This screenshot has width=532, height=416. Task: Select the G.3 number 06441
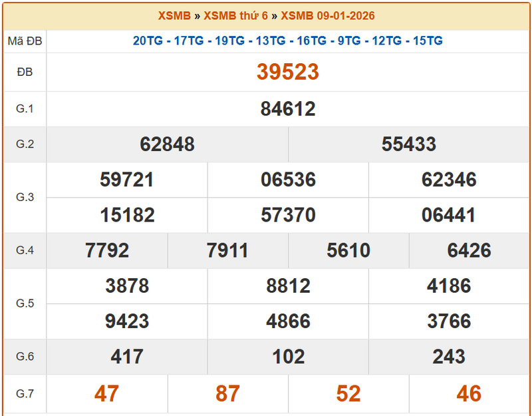[x=449, y=215]
